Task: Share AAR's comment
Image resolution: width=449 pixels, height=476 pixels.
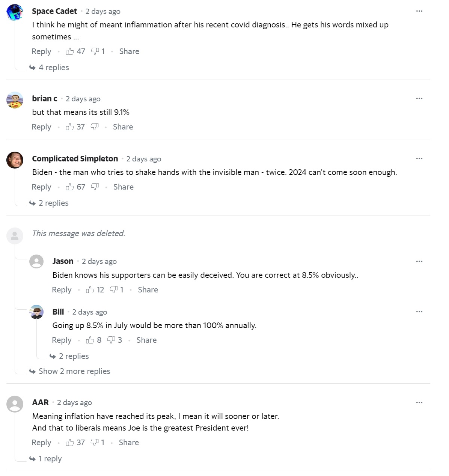Action: click(129, 443)
